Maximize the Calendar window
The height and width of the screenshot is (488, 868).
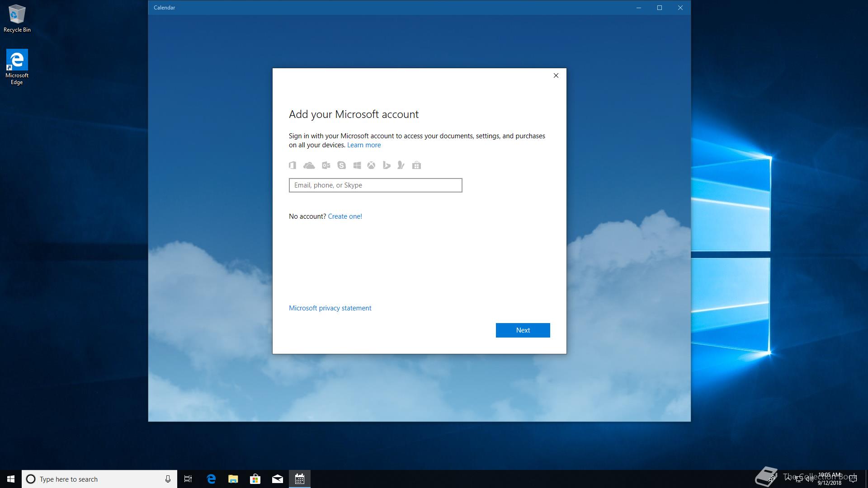660,8
